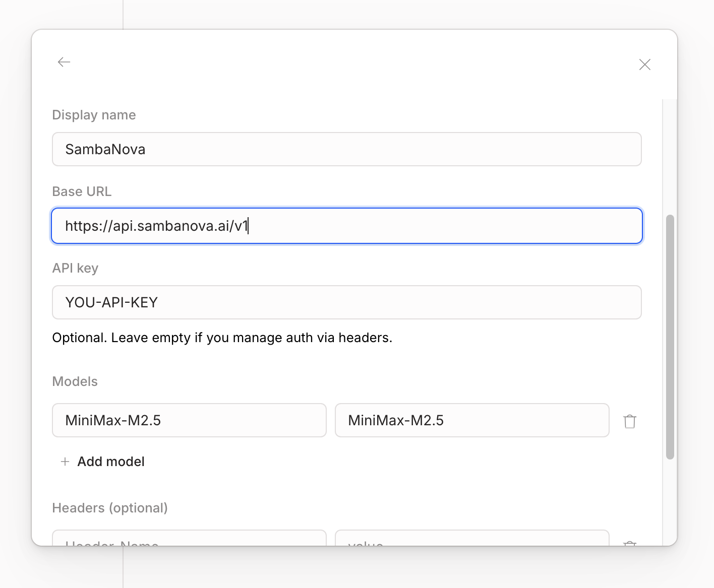Click the first MiniMax-M2.5 model ID field
The width and height of the screenshot is (714, 588).
(x=189, y=420)
